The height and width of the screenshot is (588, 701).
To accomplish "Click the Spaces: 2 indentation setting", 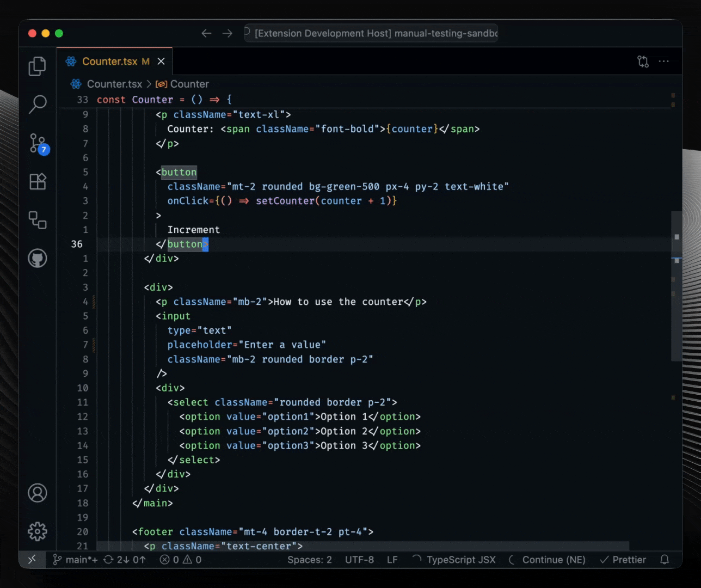I will pyautogui.click(x=309, y=560).
